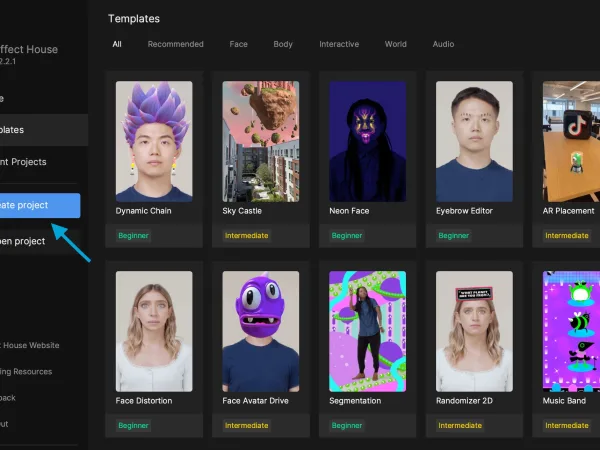Open the Dynamic Chain template thumbnail
600x450 pixels.
(x=154, y=141)
